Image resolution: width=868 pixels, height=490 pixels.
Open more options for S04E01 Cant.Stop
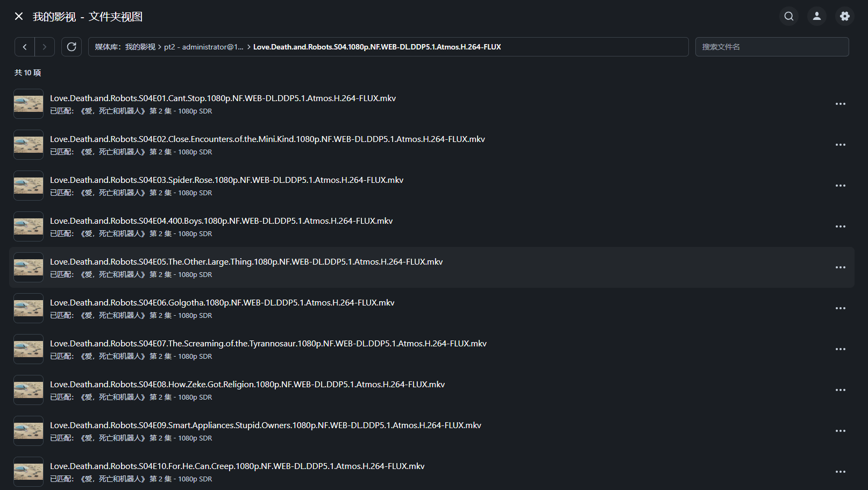click(841, 104)
